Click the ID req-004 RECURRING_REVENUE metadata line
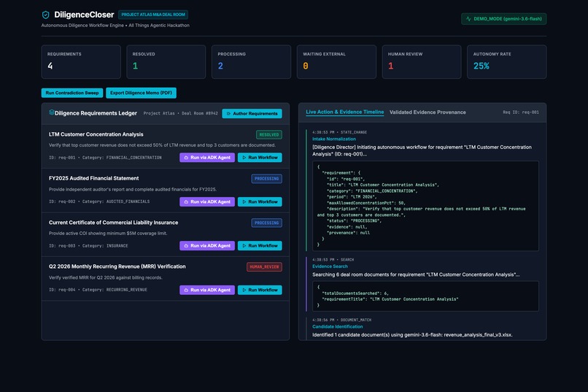 [x=98, y=290]
